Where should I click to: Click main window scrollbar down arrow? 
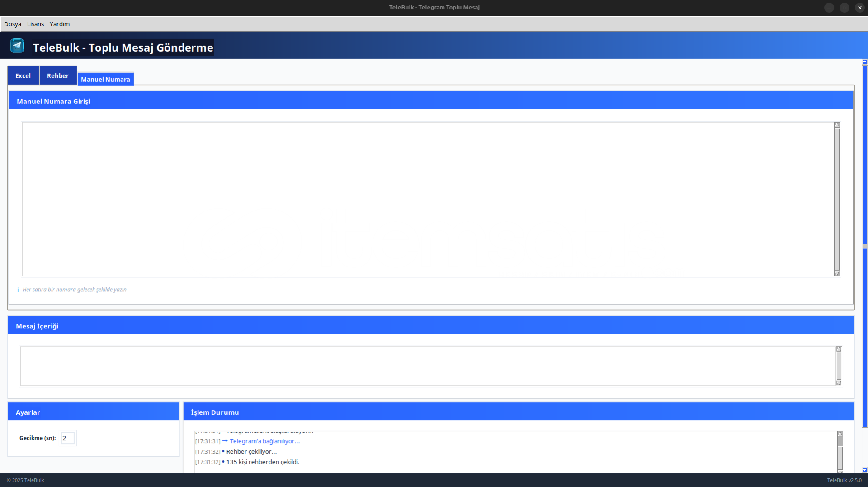tap(865, 470)
